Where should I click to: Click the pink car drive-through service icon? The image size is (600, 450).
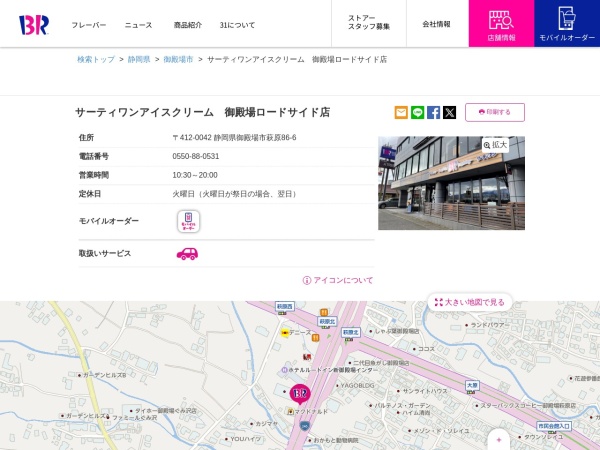(x=187, y=254)
